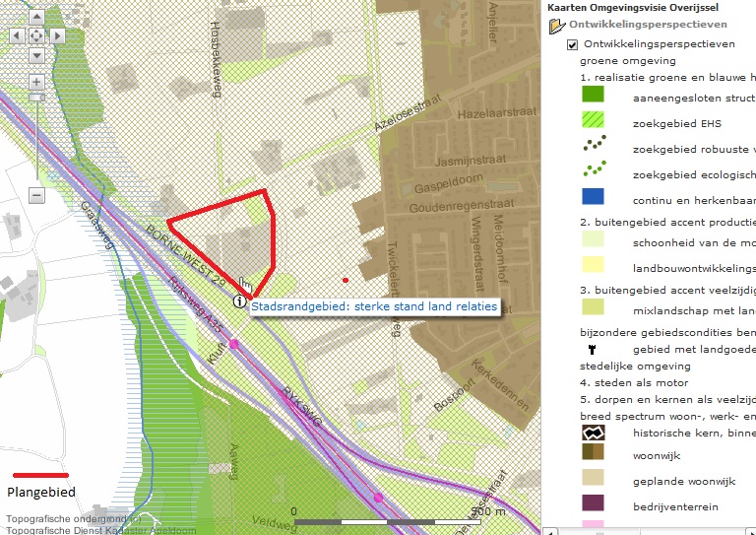Pan the map left with the arrow
This screenshot has width=756, height=535.
(17, 35)
